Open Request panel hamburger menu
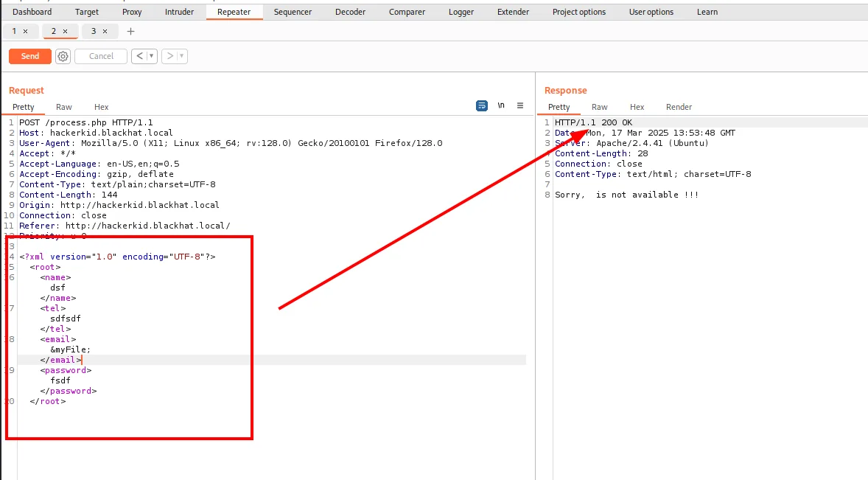The width and height of the screenshot is (868, 480). click(519, 105)
